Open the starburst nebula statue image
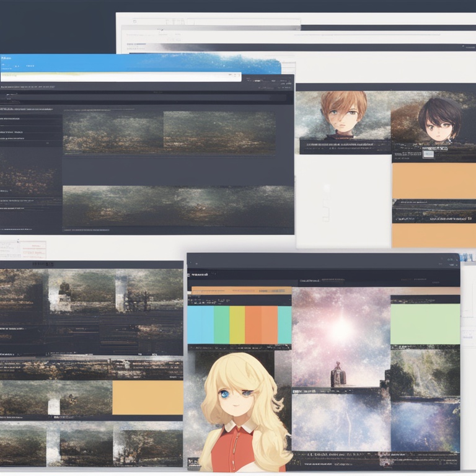476x476 pixels. tap(341, 338)
